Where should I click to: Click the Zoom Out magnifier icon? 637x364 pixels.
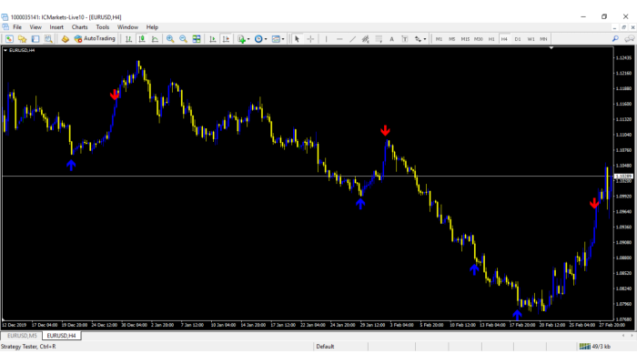[183, 39]
